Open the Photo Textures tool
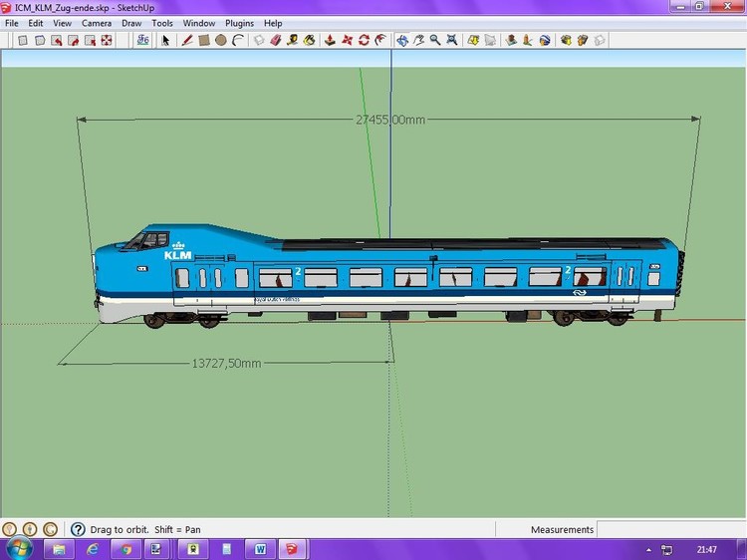 coord(528,41)
